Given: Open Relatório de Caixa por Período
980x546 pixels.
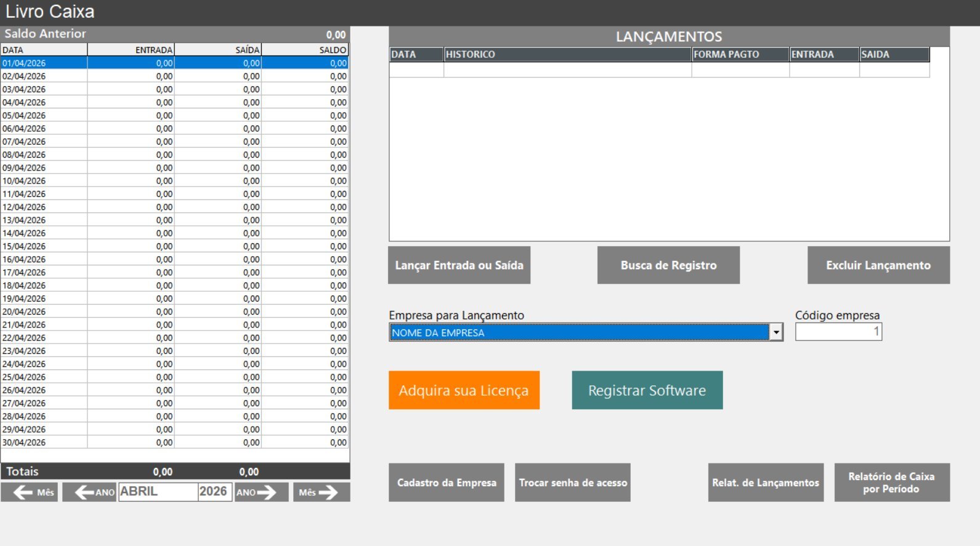Looking at the screenshot, I should [x=892, y=483].
